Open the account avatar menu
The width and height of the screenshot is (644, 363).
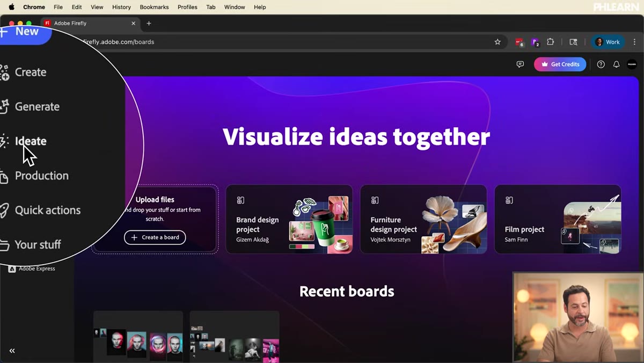pyautogui.click(x=632, y=64)
